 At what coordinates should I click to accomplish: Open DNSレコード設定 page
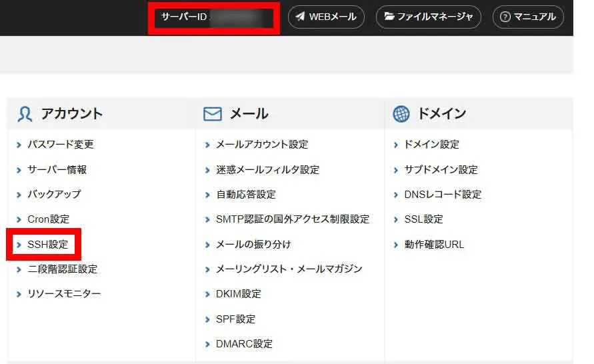443,195
